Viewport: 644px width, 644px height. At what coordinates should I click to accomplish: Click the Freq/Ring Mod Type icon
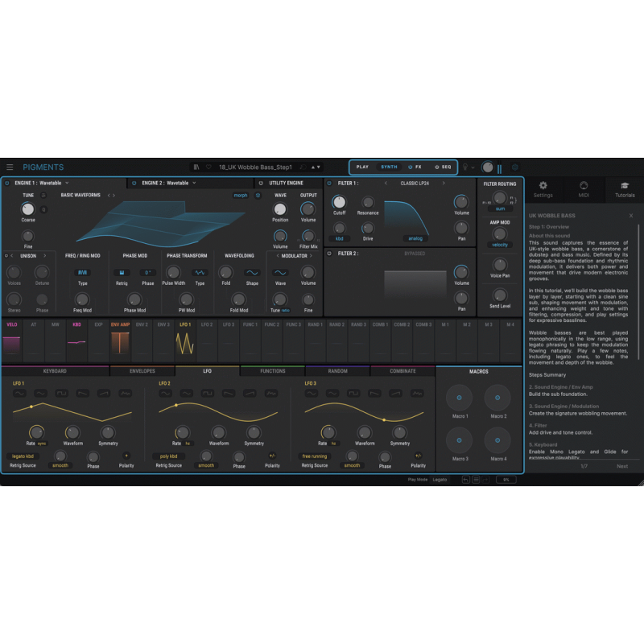(83, 273)
